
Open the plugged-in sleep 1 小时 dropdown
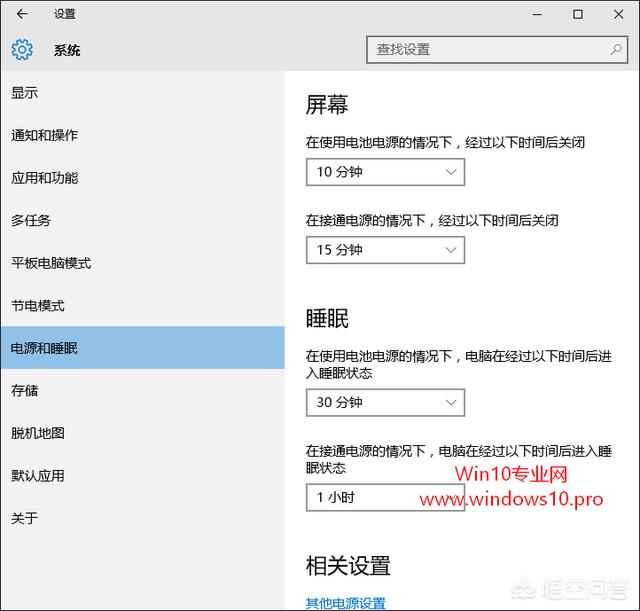point(385,497)
